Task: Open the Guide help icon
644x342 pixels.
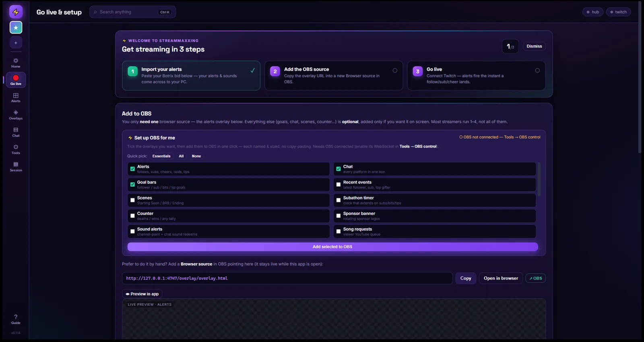Action: [x=16, y=319]
